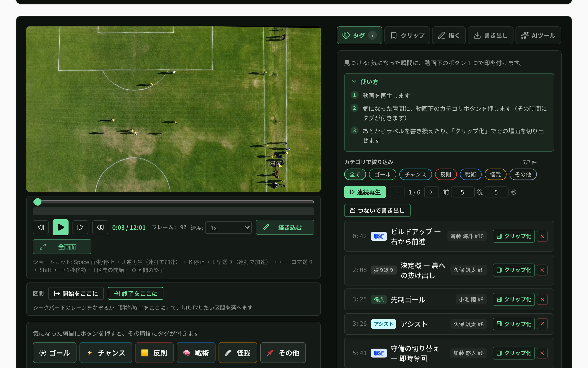588x368 pixels.
Task: Filter tags by ゴール category
Action: click(x=382, y=174)
